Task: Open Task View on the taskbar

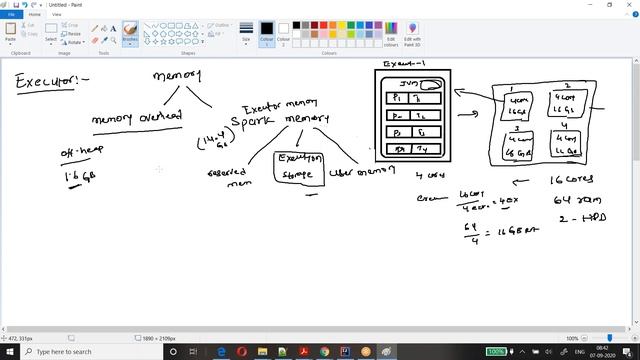Action: tap(193, 351)
